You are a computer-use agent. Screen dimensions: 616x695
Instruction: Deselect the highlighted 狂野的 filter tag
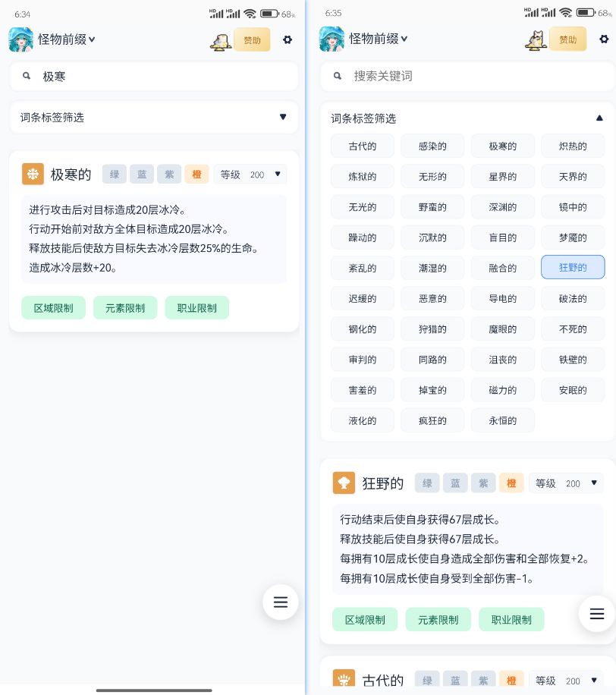pos(573,267)
